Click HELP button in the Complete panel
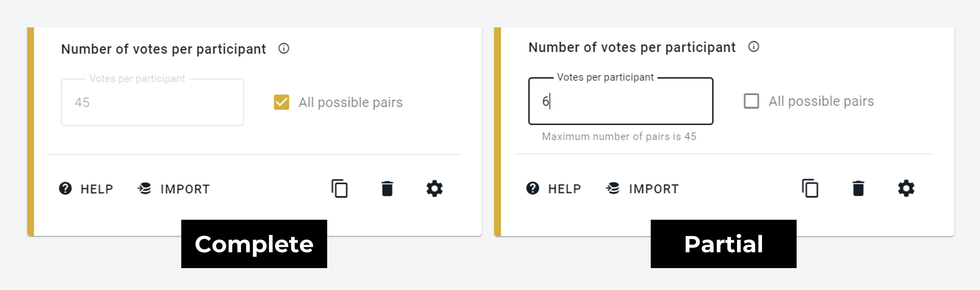This screenshot has height=290, width=980. pyautogui.click(x=86, y=189)
